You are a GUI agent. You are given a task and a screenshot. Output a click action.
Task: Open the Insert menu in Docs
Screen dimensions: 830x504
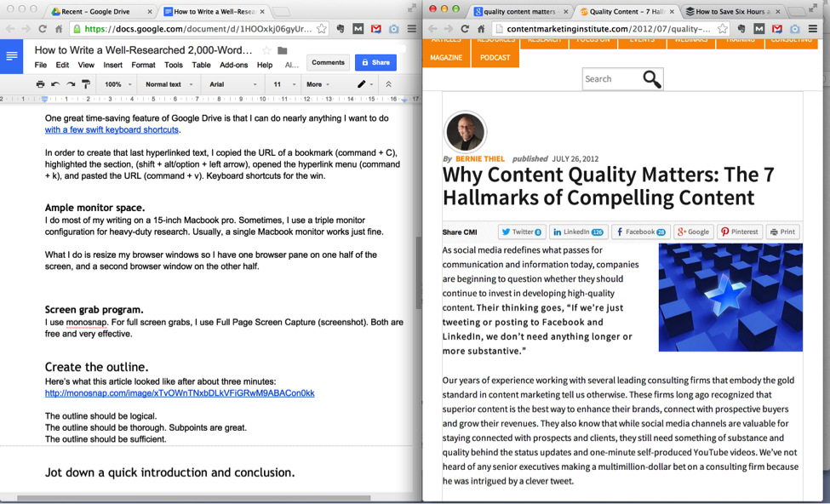click(112, 65)
